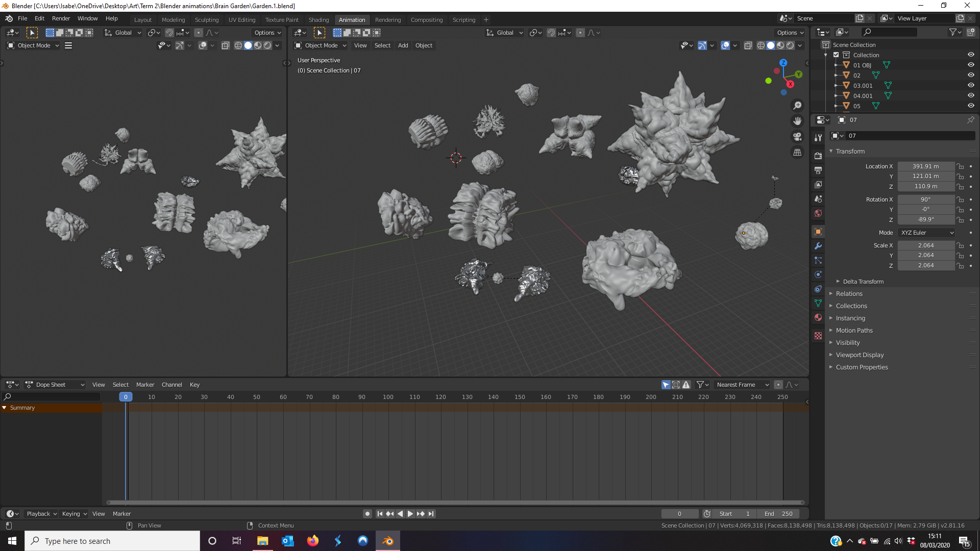This screenshot has height=551, width=980.
Task: Open File Explorer from the Windows taskbar
Action: coord(262,541)
